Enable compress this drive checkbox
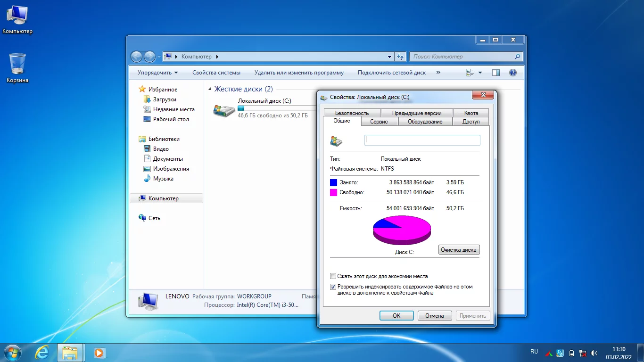644x362 pixels. (x=333, y=276)
